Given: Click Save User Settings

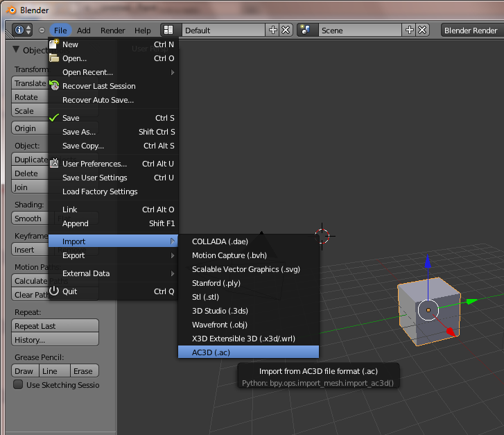Looking at the screenshot, I should point(113,178).
